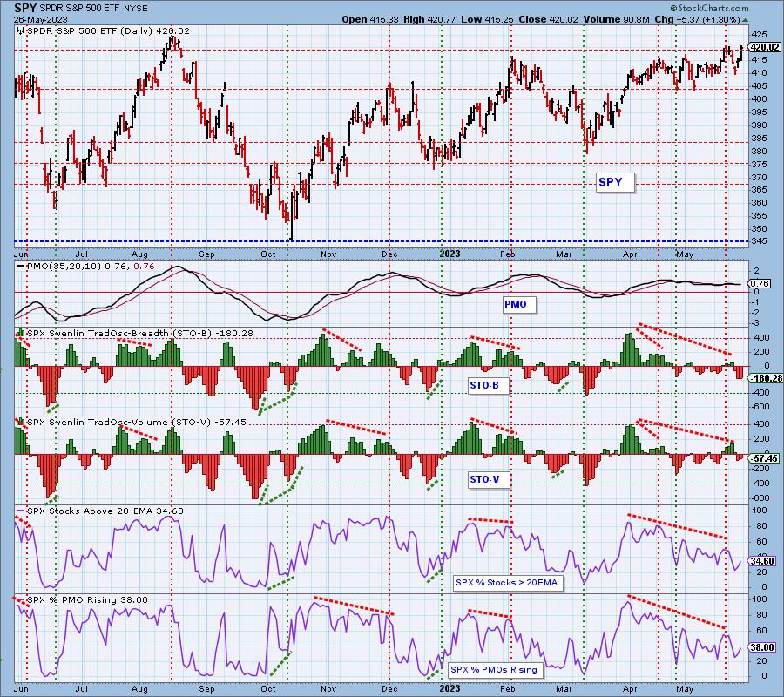Click the 345 level on price axis
Image resolution: width=784 pixels, height=697 pixels.
click(x=759, y=242)
